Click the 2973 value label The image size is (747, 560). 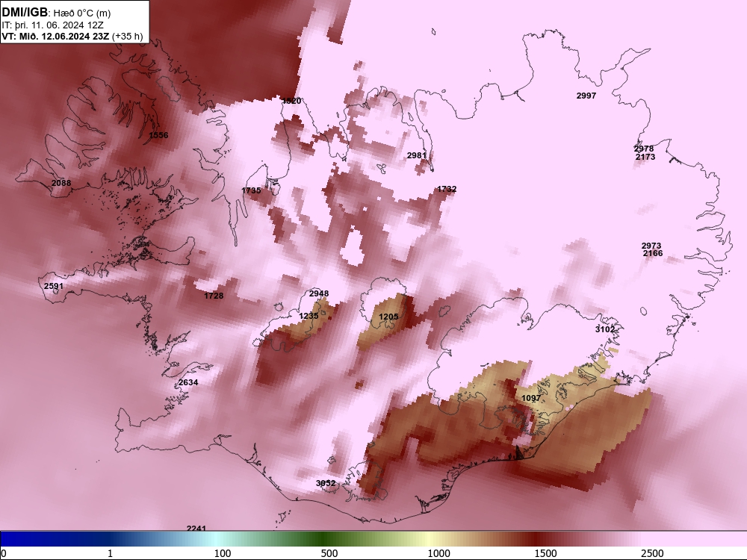[651, 246]
